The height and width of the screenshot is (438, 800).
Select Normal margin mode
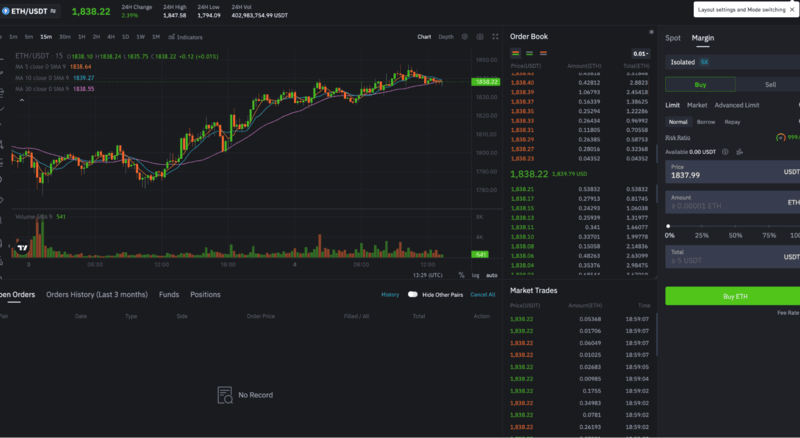tap(678, 122)
